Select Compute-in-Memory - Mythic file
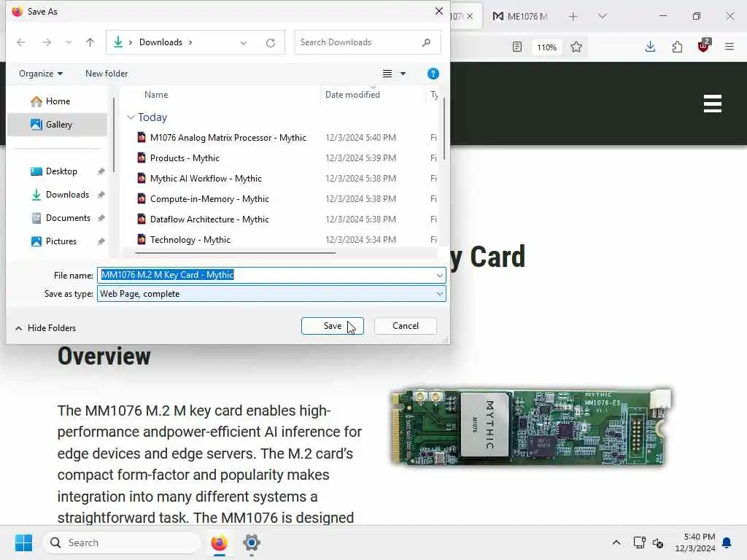Image resolution: width=747 pixels, height=560 pixels. tap(209, 199)
